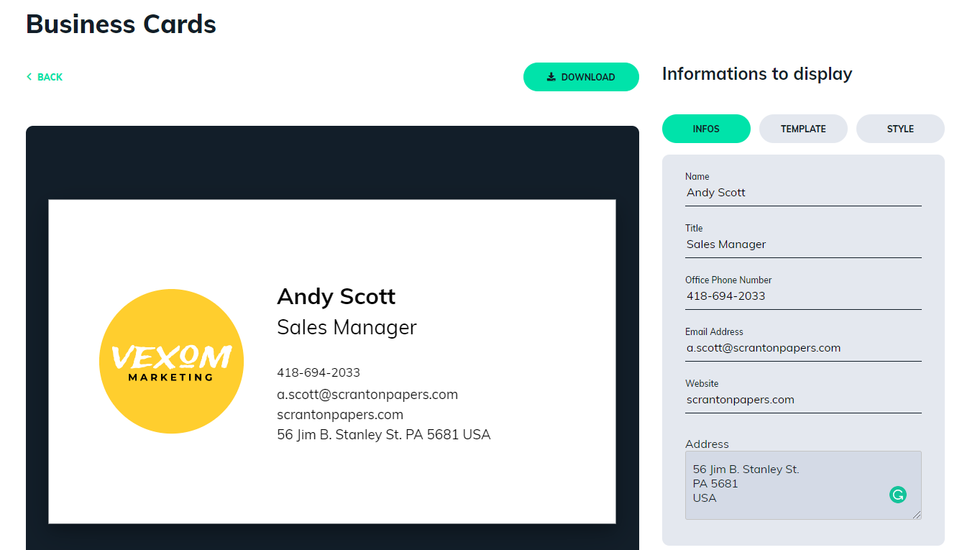Click the green Grammarly icon in the Address box

coord(897,495)
